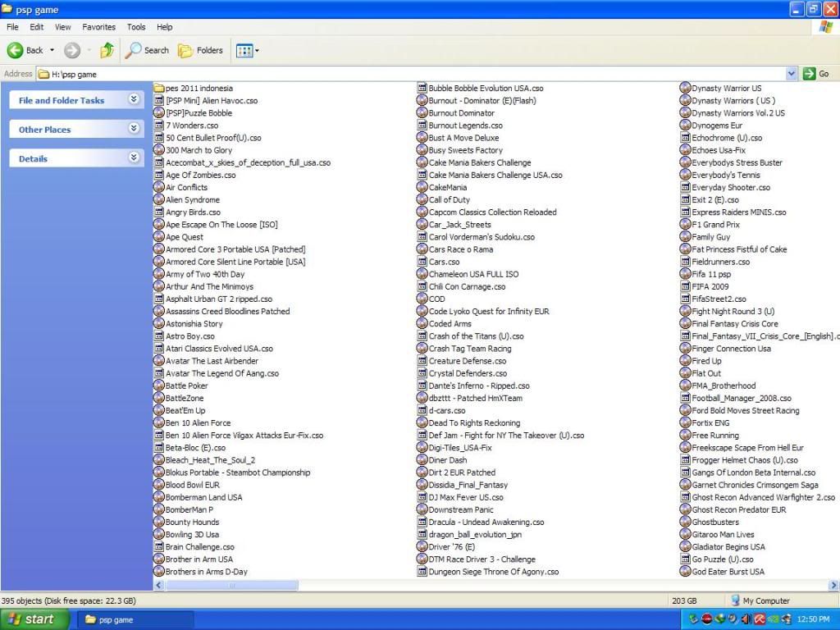Screen dimensions: 840x630
Task: Select the Battle Poker disc icon
Action: 158,386
